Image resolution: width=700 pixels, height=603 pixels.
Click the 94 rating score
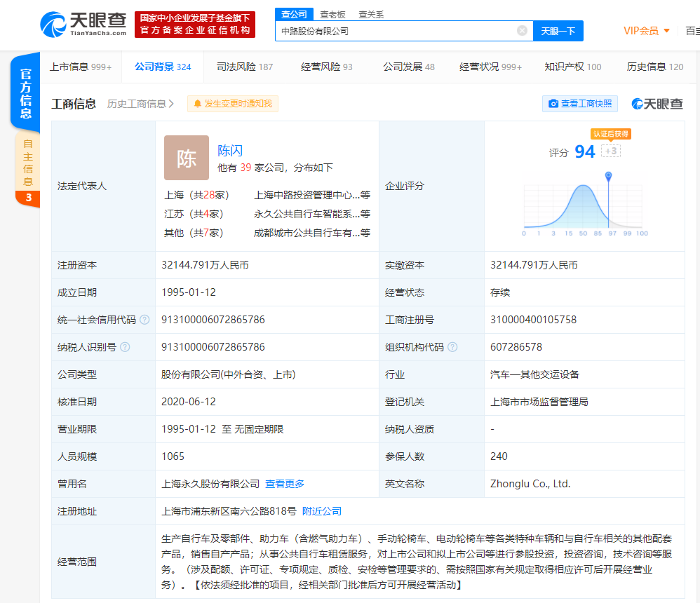(585, 151)
